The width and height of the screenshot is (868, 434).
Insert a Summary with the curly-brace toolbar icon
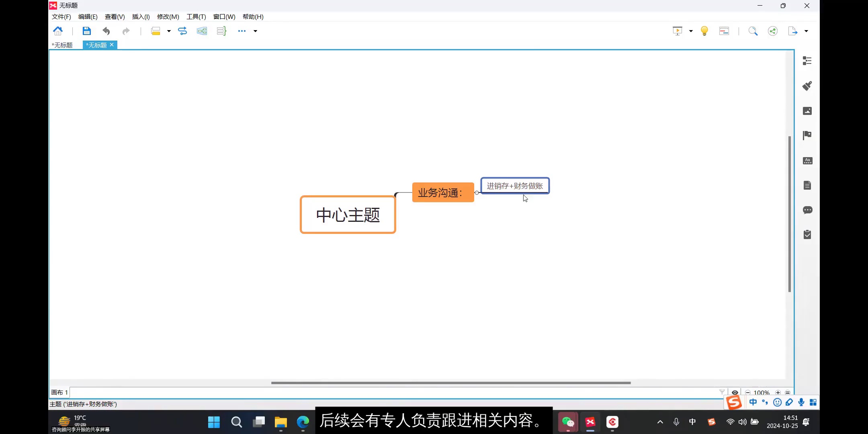[221, 31]
